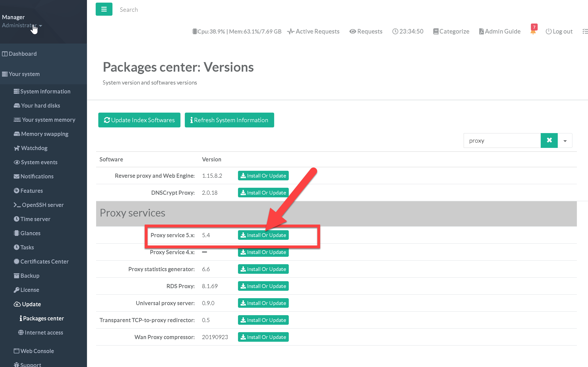Click the right-edge task list icon
The height and width of the screenshot is (367, 588).
[x=585, y=31]
